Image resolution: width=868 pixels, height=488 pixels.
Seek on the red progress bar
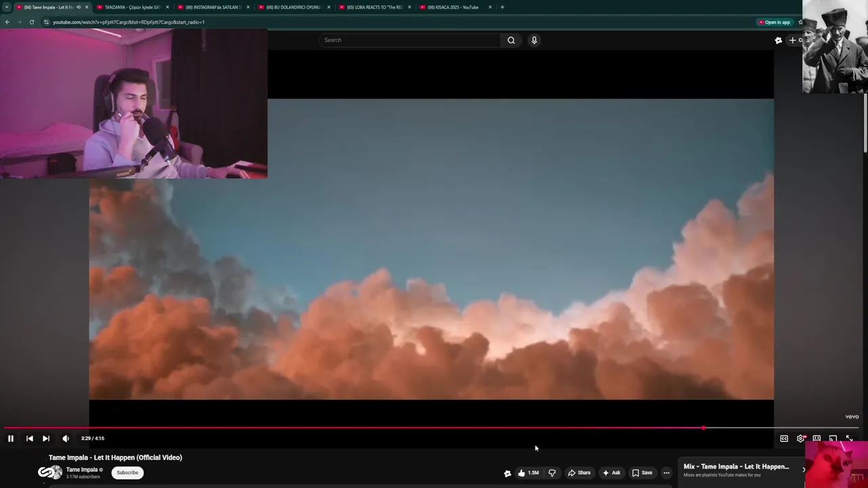click(x=431, y=428)
